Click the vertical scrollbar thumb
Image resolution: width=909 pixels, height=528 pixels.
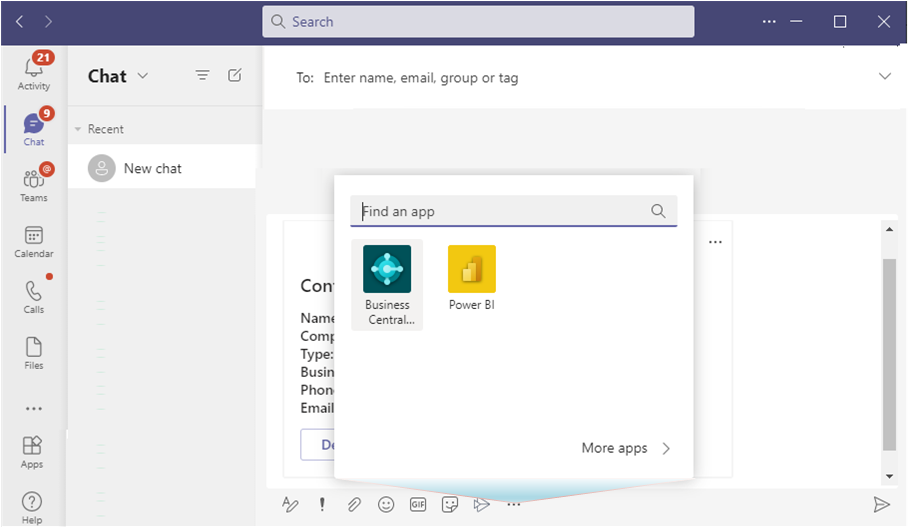pos(889,354)
